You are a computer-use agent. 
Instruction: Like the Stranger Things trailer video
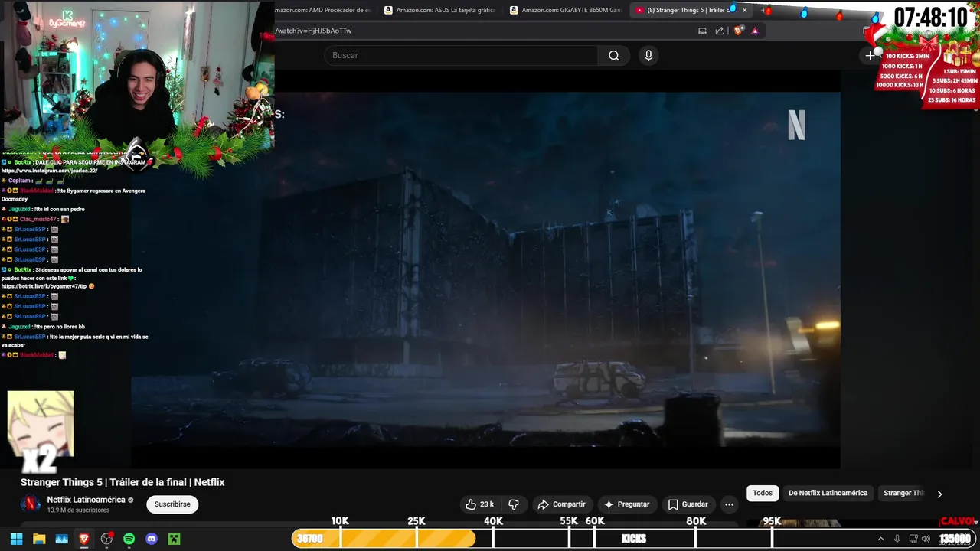point(479,504)
